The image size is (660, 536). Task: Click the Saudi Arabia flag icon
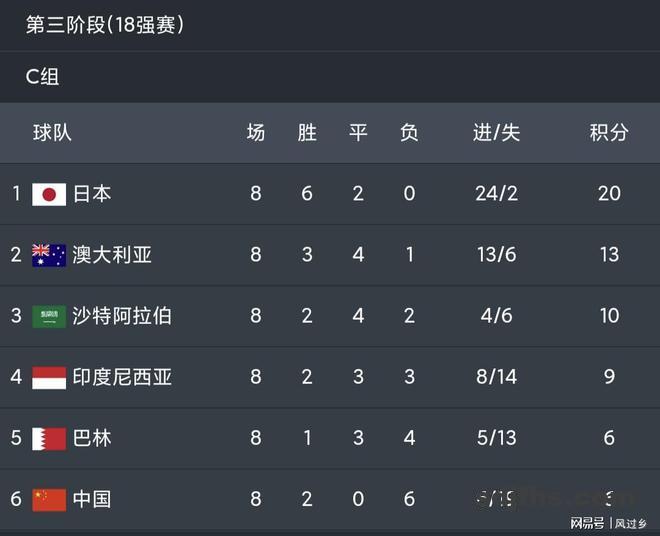click(x=49, y=316)
